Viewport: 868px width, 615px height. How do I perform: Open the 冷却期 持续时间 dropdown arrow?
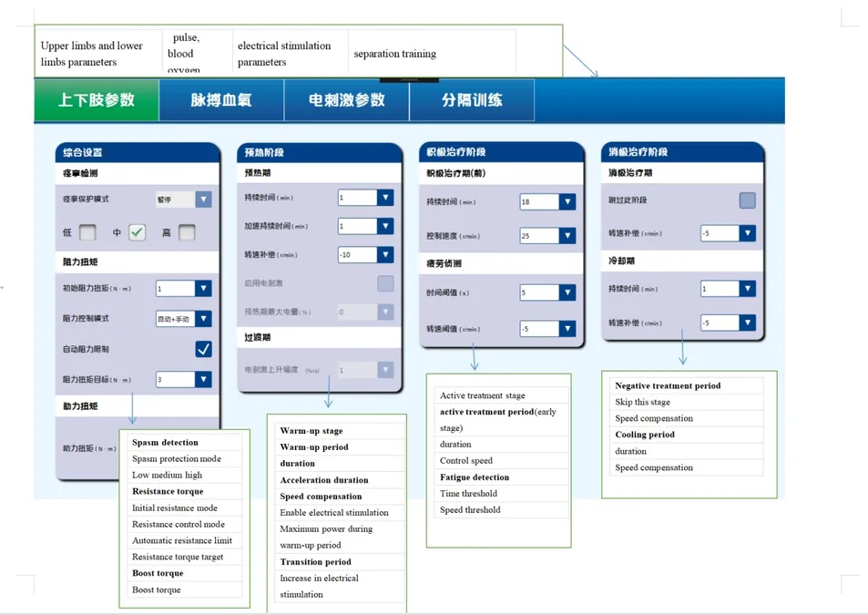pyautogui.click(x=748, y=289)
